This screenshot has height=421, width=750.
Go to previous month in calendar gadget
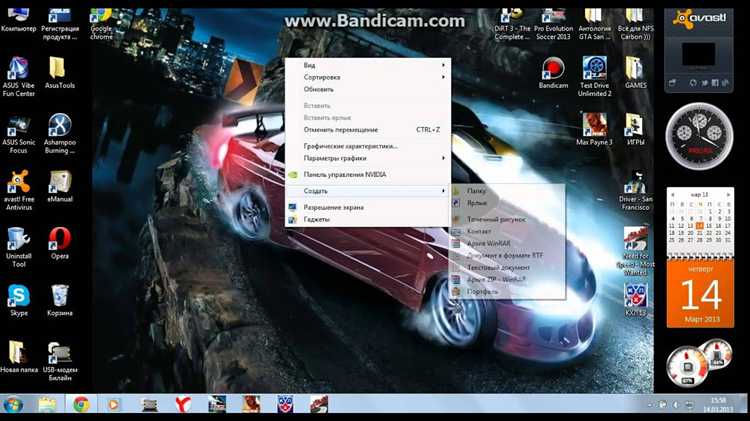pos(673,195)
